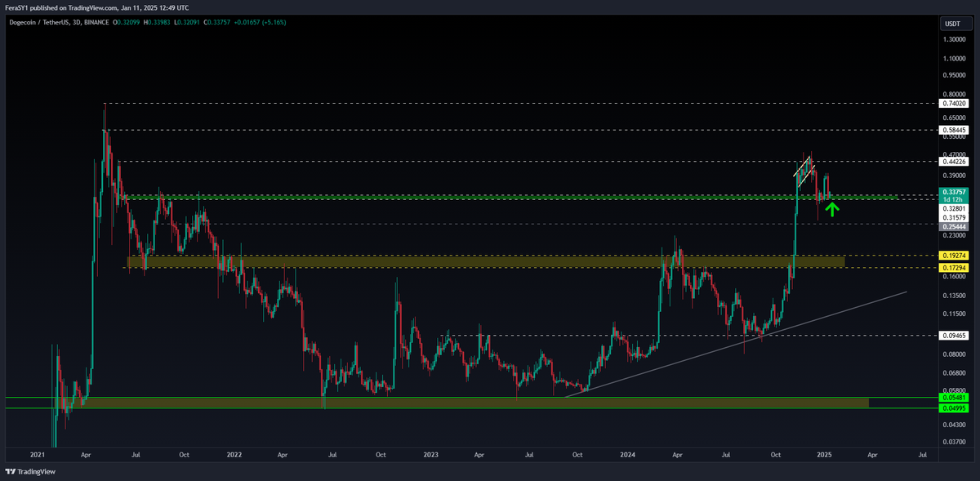Image resolution: width=980 pixels, height=481 pixels.
Task: Select the 0.58445 price label
Action: click(955, 130)
